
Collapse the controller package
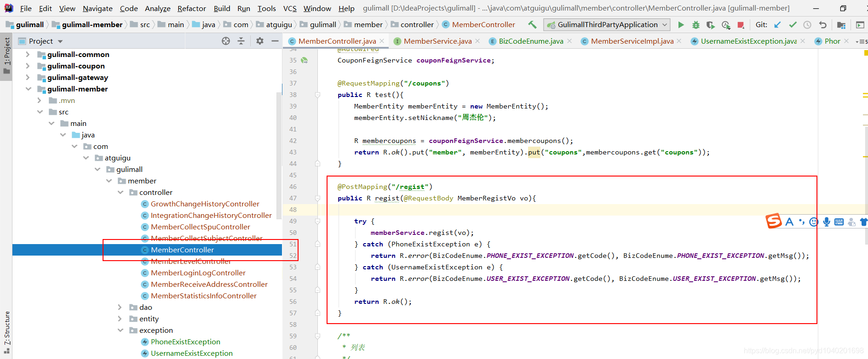[120, 192]
